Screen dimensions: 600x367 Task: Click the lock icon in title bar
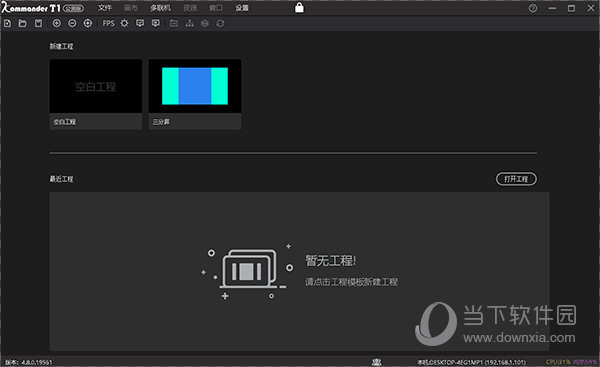pos(299,8)
